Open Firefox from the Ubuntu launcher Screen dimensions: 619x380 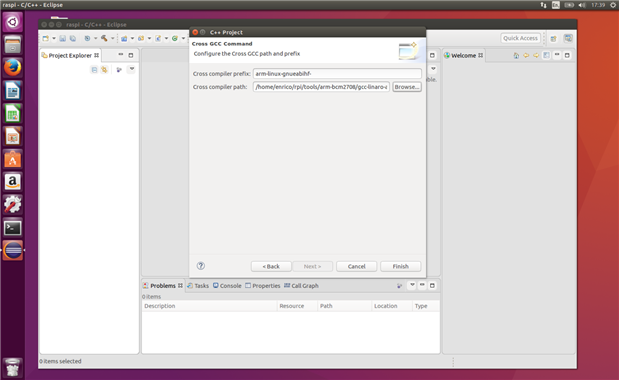(x=13, y=67)
